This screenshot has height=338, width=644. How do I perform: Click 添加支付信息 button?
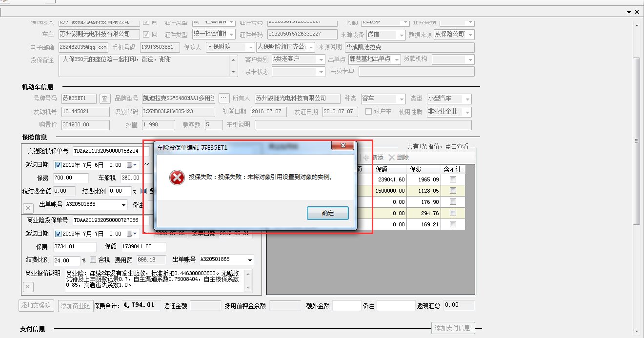(x=453, y=328)
